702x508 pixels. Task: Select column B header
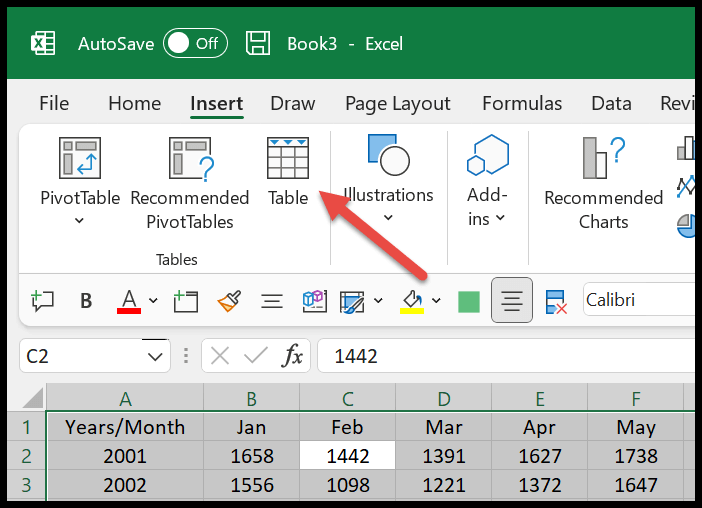coord(251,398)
